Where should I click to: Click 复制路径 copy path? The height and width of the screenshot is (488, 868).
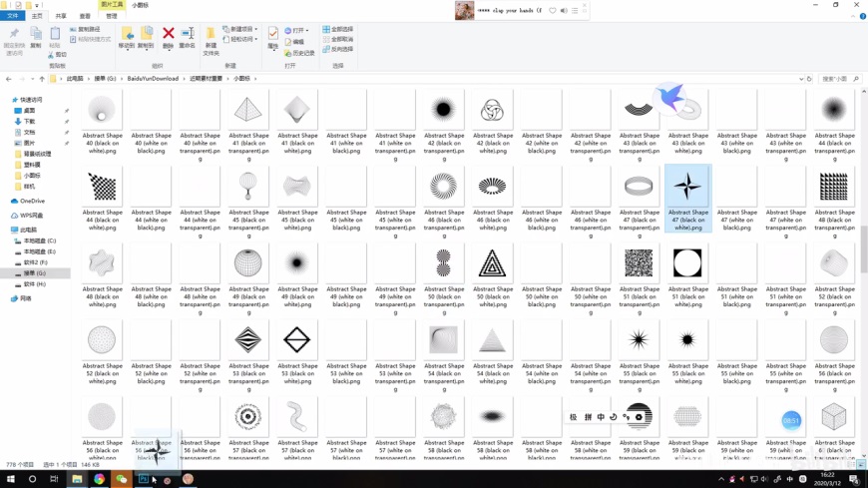[x=85, y=29]
